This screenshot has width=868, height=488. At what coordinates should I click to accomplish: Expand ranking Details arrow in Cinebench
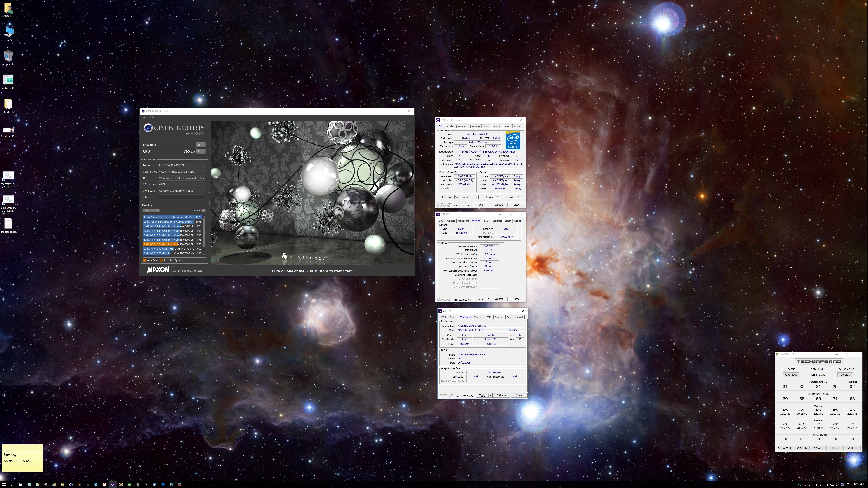pyautogui.click(x=203, y=211)
